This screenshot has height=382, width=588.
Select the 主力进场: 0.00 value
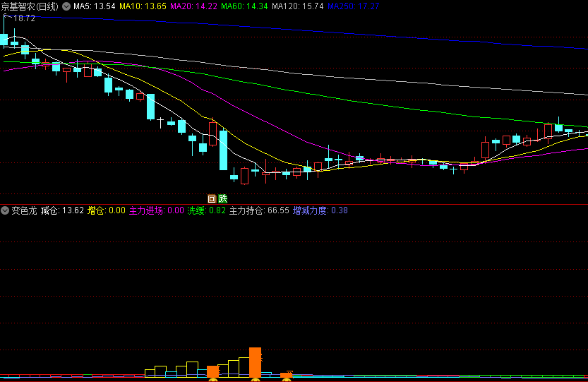pos(157,210)
